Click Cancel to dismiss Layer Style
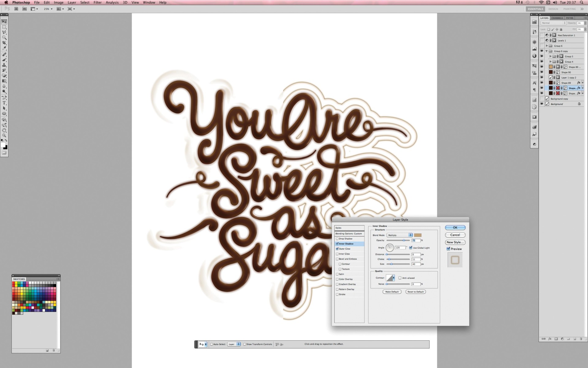588x368 pixels. pos(455,235)
